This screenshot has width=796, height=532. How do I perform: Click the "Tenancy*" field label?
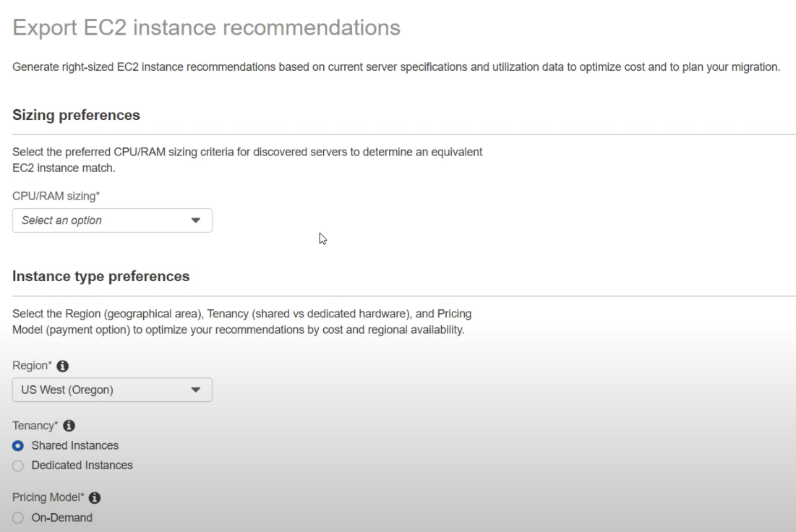[x=35, y=426]
